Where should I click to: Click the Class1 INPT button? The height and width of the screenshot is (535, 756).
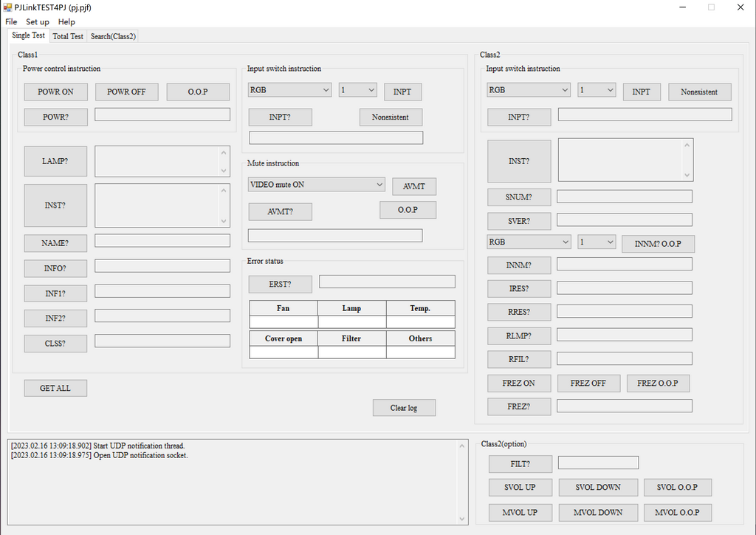coord(402,92)
